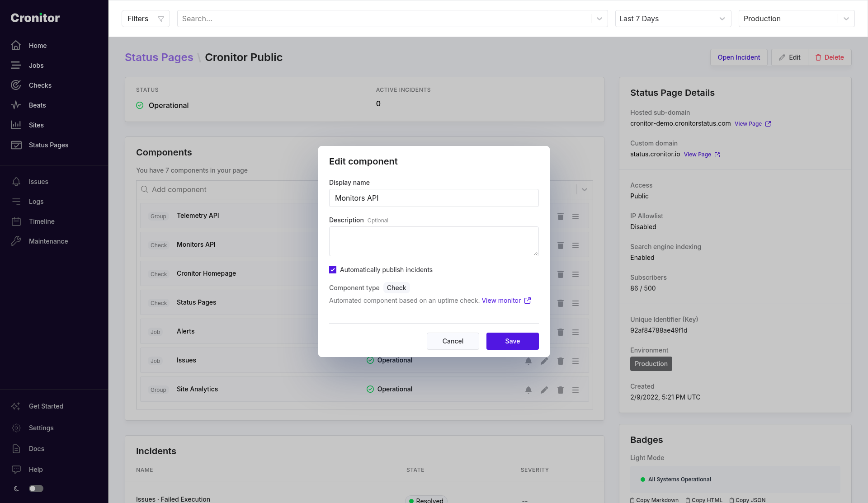The image size is (868, 503).
Task: Click the Open Incident button
Action: [739, 57]
